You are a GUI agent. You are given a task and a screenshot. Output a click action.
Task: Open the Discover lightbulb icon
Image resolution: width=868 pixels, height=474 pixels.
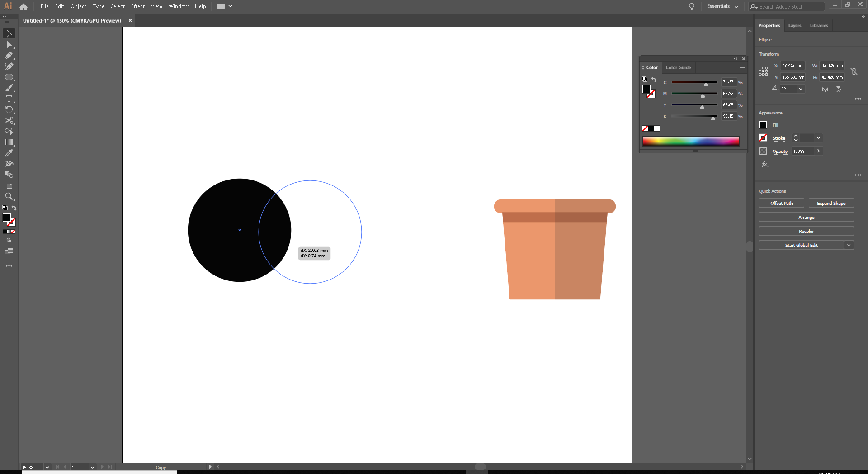(x=691, y=7)
